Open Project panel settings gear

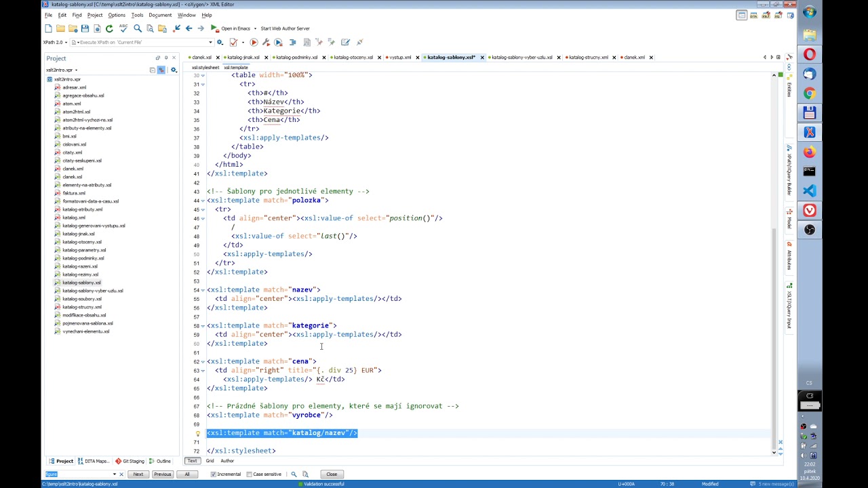click(174, 70)
